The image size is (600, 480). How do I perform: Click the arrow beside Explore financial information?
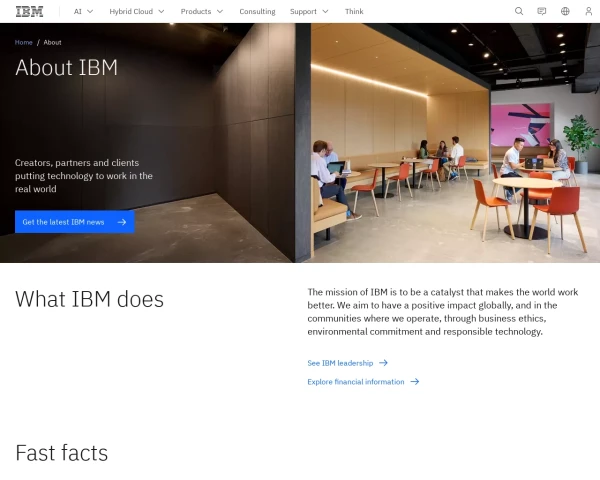pyautogui.click(x=415, y=382)
